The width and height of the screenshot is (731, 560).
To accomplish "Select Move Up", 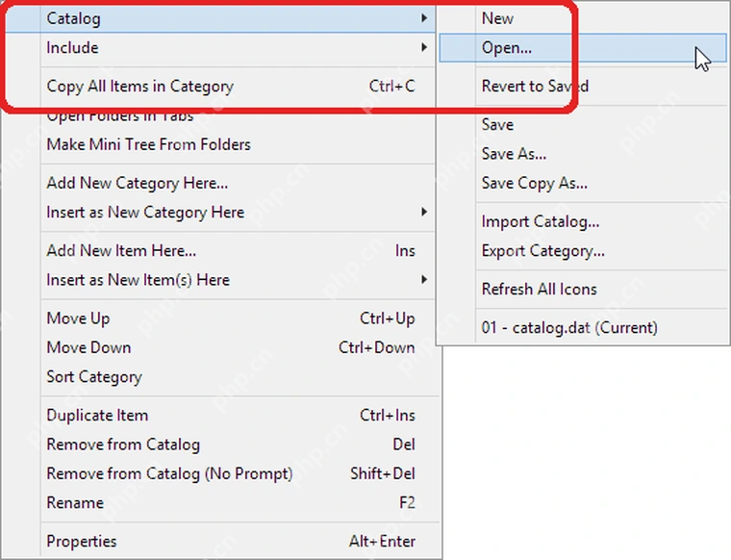I will point(218,318).
